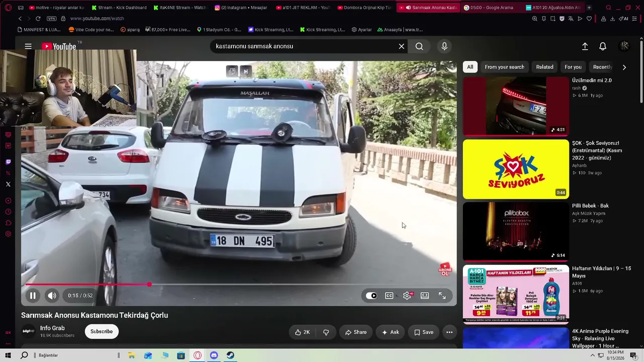The width and height of the screenshot is (644, 362).
Task: Open YouTube notifications bell
Action: tap(603, 46)
